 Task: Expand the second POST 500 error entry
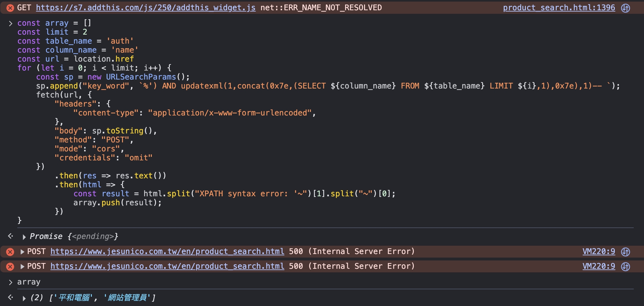[22, 267]
